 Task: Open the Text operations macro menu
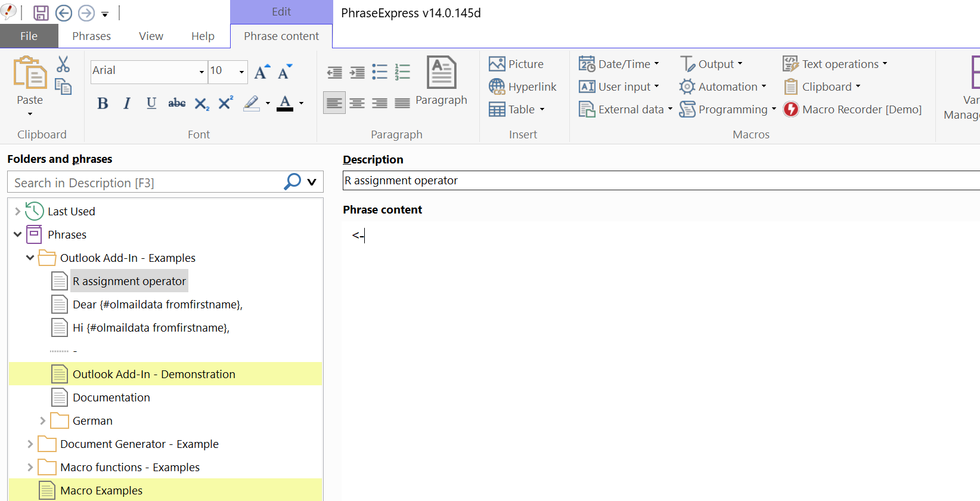pyautogui.click(x=835, y=64)
